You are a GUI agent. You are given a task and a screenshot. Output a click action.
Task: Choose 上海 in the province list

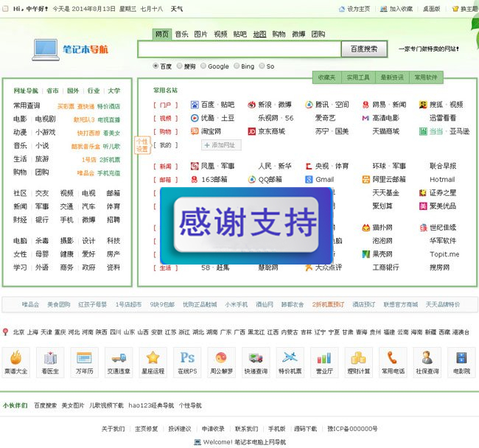pos(32,332)
